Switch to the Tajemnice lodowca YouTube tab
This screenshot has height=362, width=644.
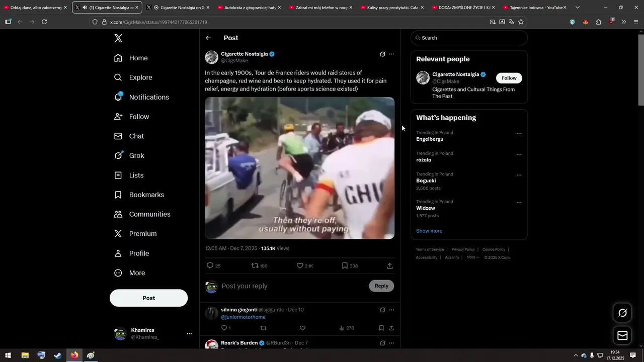point(535,8)
